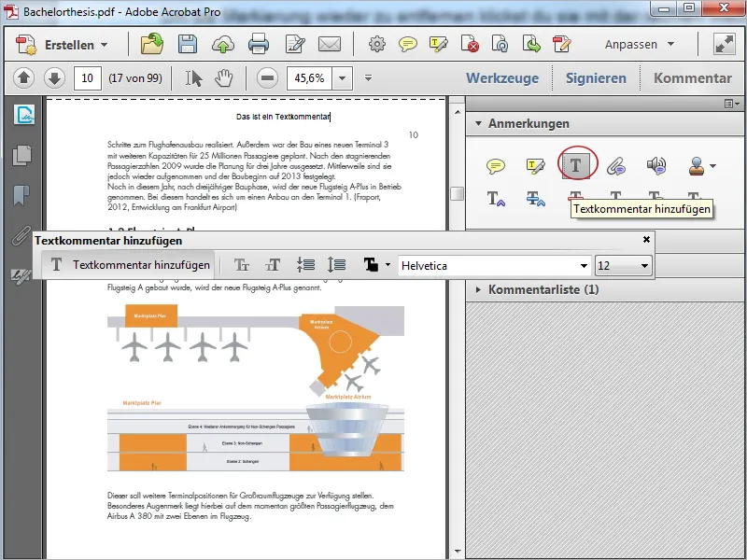The height and width of the screenshot is (560, 747).
Task: Select the Attach File annotation tool
Action: [614, 164]
